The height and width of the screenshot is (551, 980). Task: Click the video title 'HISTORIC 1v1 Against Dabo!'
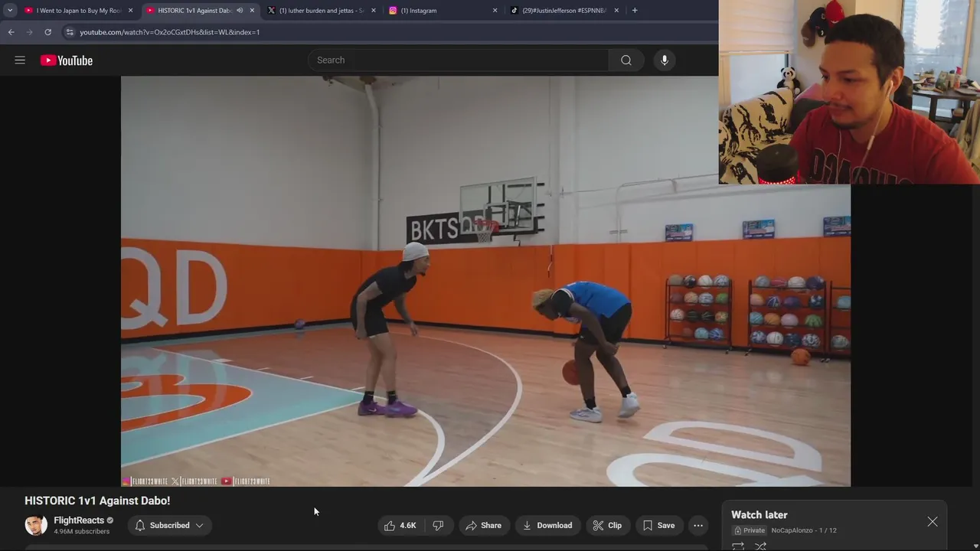[97, 500]
